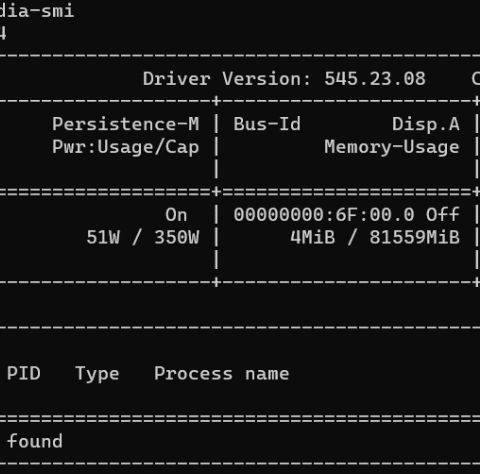
Task: Click the Pwr:Usage/Cap header text
Action: (x=126, y=147)
